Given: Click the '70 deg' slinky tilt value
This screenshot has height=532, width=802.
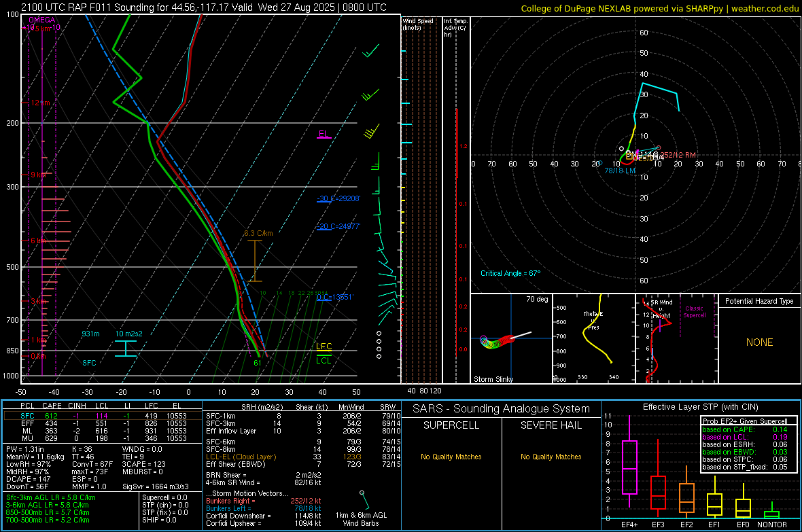Looking at the screenshot, I should tap(537, 299).
